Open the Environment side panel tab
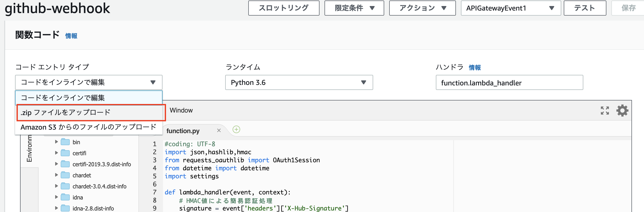The image size is (644, 212). [x=29, y=148]
